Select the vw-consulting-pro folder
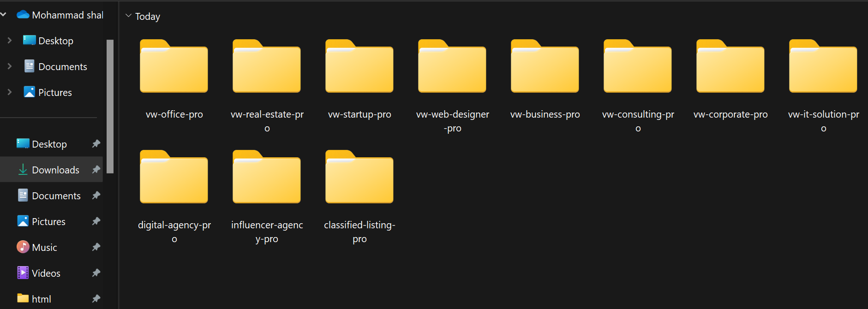This screenshot has height=309, width=868. 638,67
